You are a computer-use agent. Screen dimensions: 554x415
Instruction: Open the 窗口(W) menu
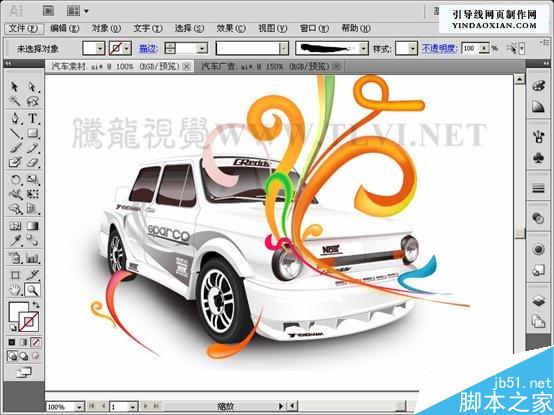[x=314, y=29]
